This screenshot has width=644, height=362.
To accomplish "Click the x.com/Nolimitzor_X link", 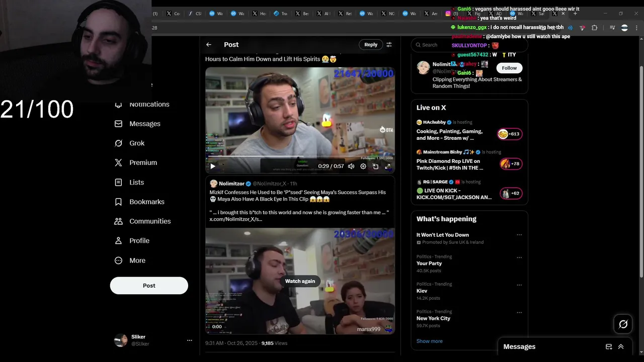I will tap(236, 219).
